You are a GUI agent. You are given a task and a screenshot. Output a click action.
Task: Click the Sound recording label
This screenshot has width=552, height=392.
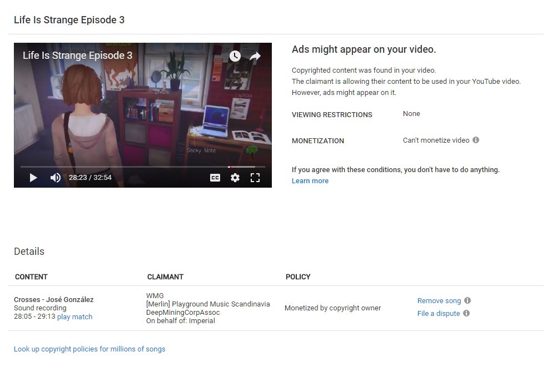pyautogui.click(x=40, y=308)
